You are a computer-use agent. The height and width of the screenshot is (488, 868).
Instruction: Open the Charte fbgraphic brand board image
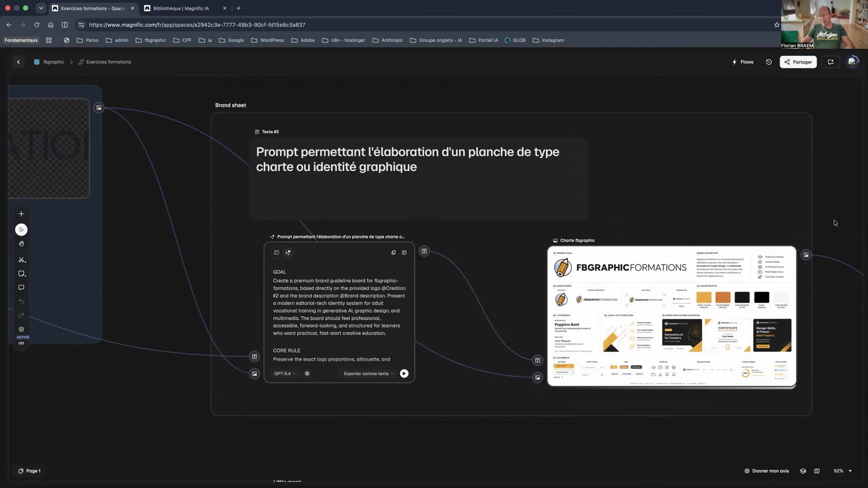(x=672, y=316)
